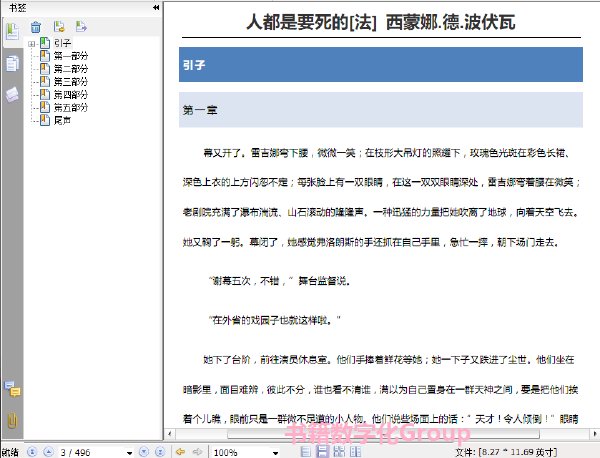Jump to 尾声 bookmark

(62, 121)
